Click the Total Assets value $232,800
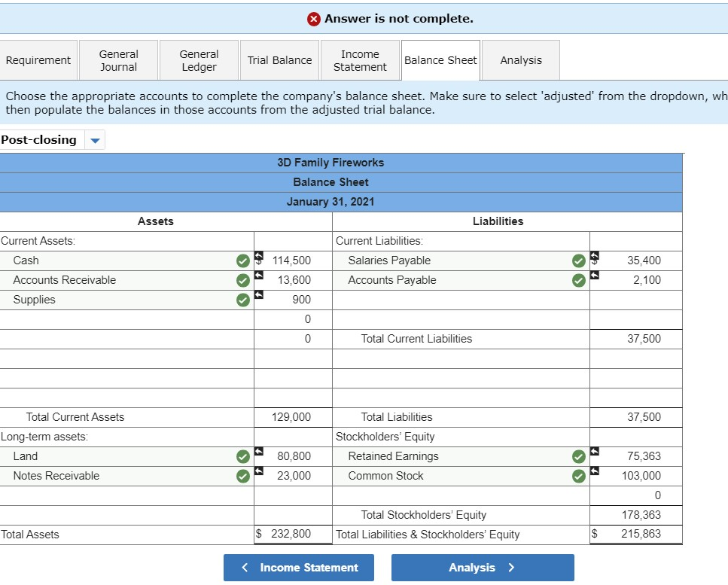 pos(294,535)
